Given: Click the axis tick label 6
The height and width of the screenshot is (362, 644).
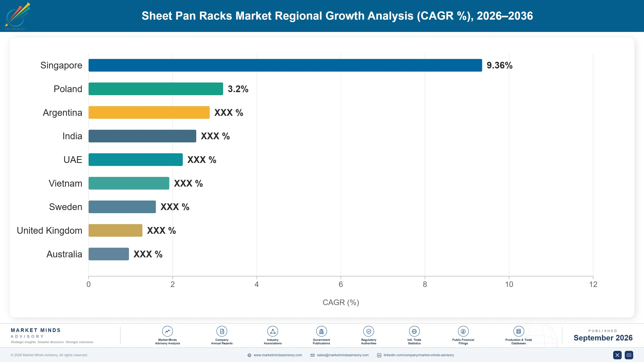Looking at the screenshot, I should (341, 284).
